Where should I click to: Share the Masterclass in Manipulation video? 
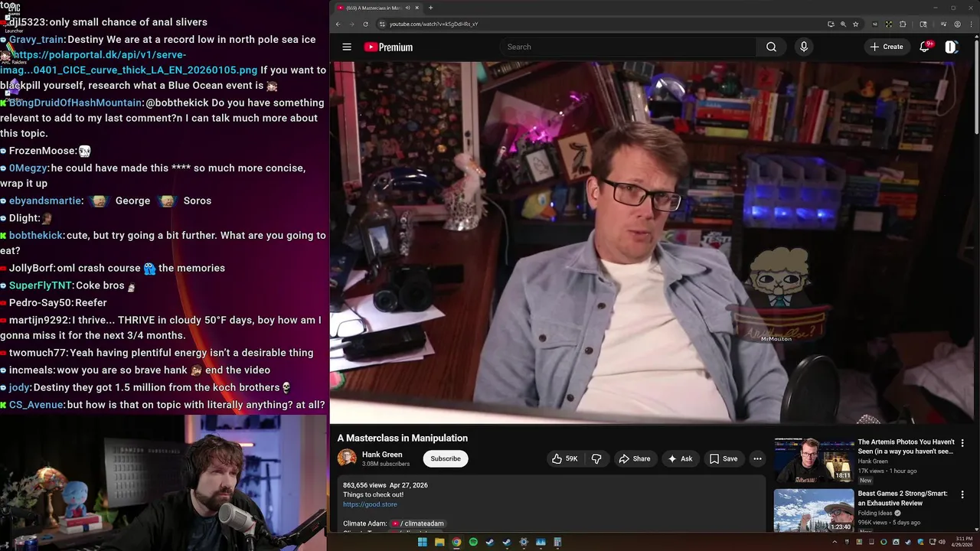coord(634,458)
